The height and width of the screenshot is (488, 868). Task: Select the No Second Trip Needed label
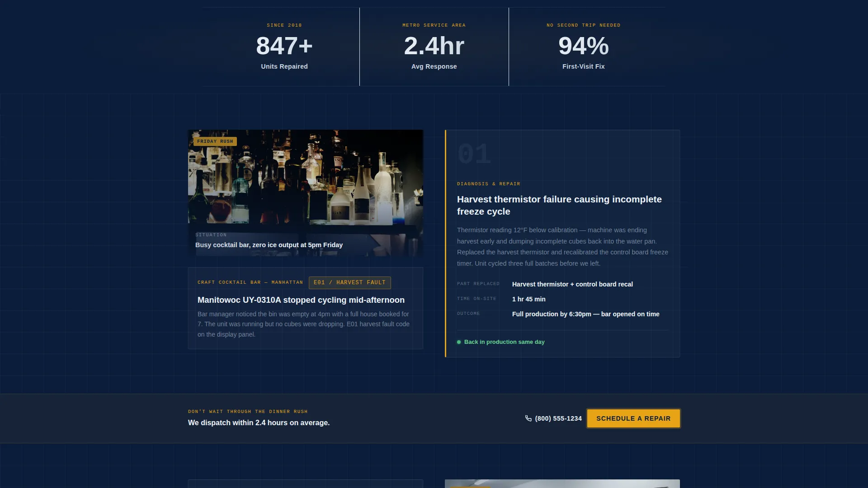coord(584,25)
